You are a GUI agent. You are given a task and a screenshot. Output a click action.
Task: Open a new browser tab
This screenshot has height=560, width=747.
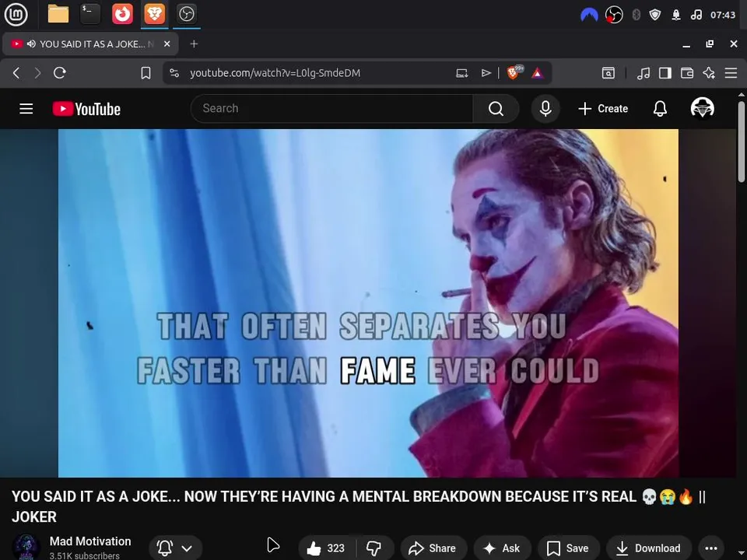[194, 44]
